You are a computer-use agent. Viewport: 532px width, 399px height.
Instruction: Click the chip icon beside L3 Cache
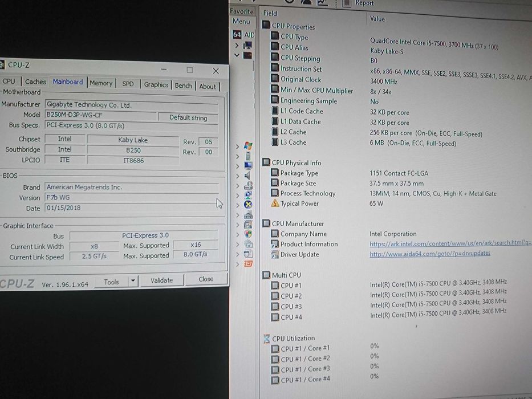coord(275,142)
